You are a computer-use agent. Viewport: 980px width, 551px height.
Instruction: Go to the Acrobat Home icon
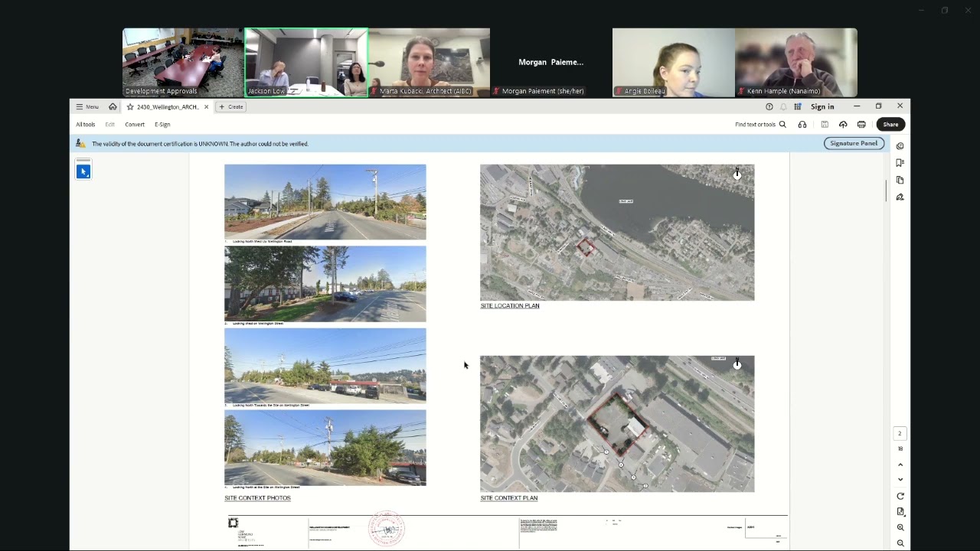[113, 106]
